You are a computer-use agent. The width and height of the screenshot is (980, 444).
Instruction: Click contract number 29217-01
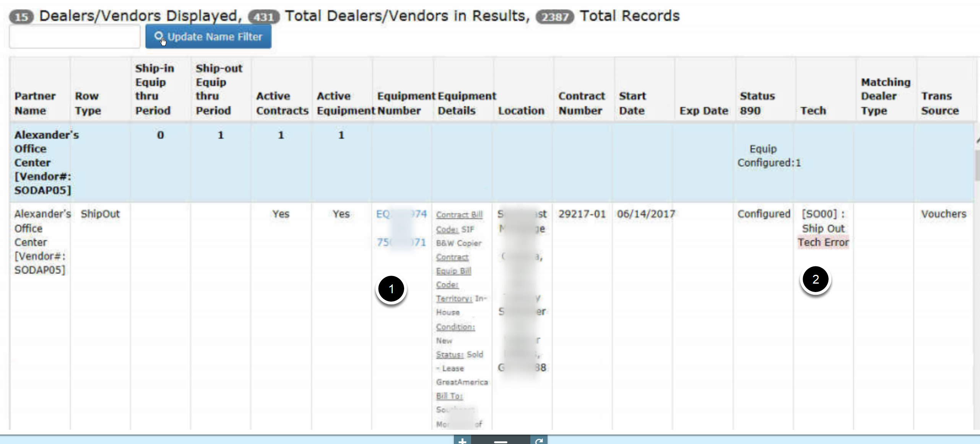[582, 214]
